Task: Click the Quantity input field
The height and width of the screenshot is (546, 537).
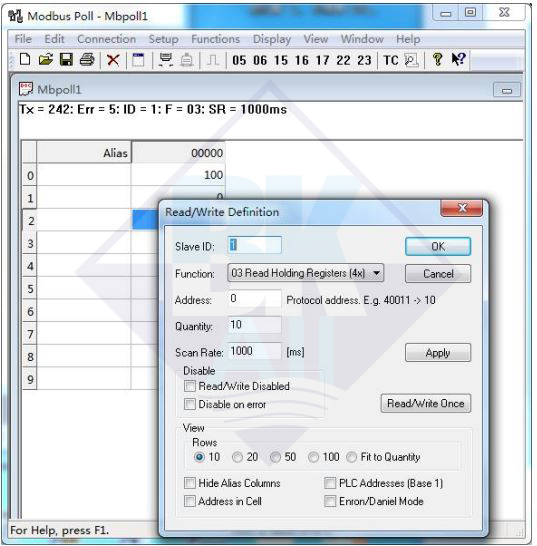Action: (255, 325)
